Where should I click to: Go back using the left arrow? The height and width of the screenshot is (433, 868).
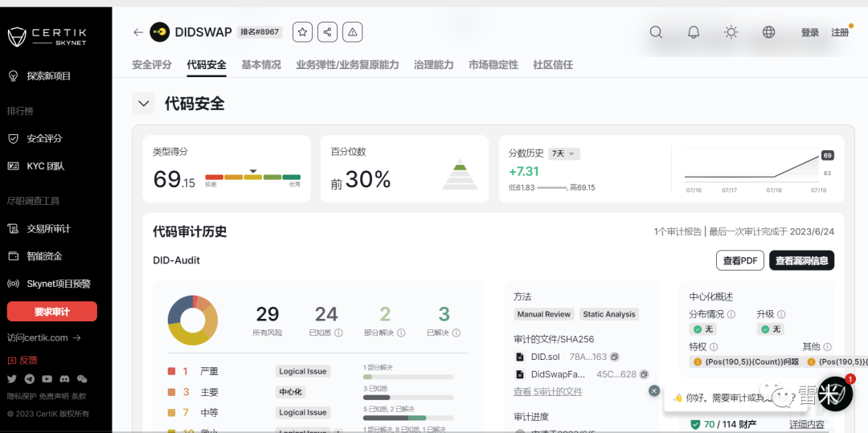tap(138, 32)
